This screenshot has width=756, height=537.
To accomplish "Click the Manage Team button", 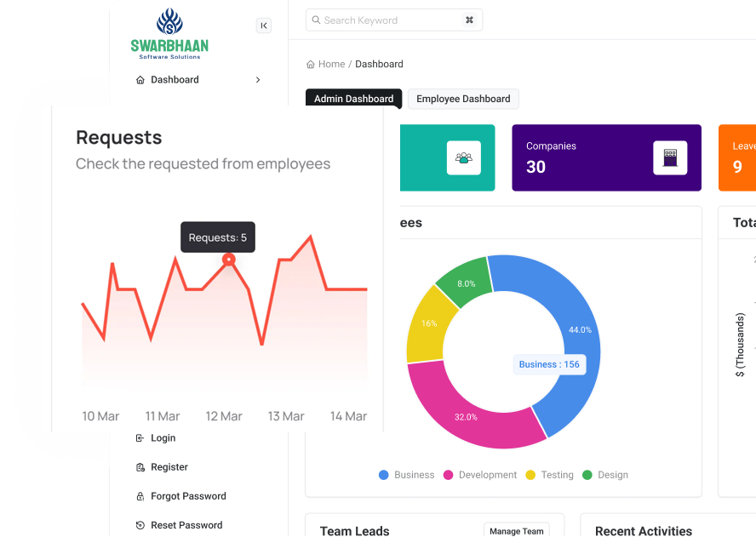I will tap(516, 531).
